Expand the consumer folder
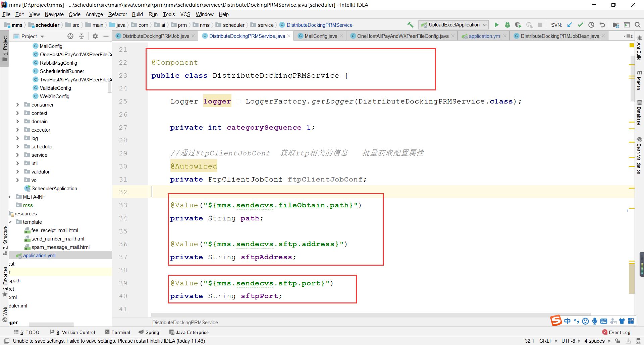The image size is (644, 345). [17, 105]
